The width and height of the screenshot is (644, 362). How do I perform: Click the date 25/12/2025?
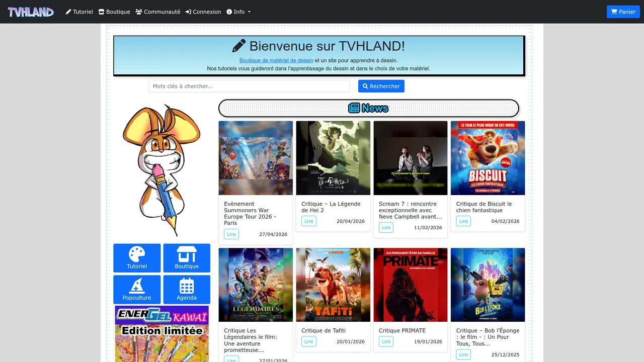(505, 354)
